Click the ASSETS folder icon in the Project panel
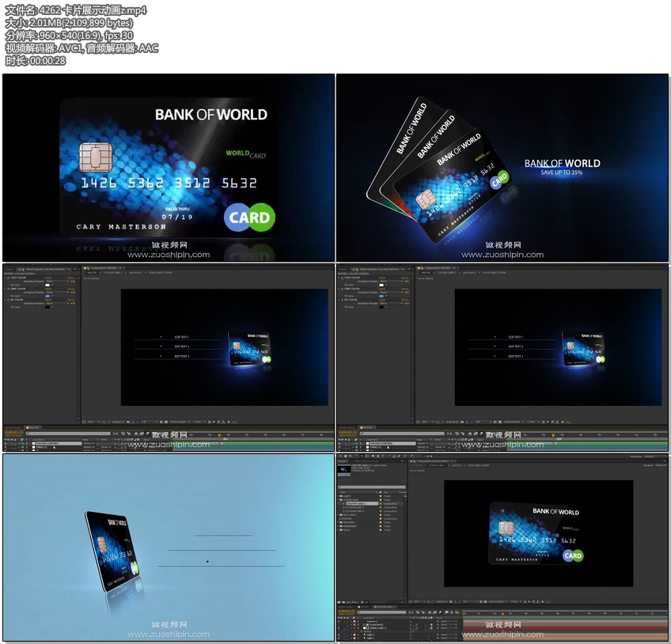 (340, 496)
